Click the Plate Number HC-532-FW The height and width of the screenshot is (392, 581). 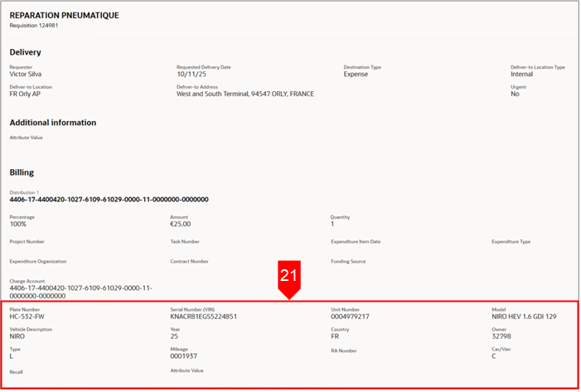(x=27, y=317)
